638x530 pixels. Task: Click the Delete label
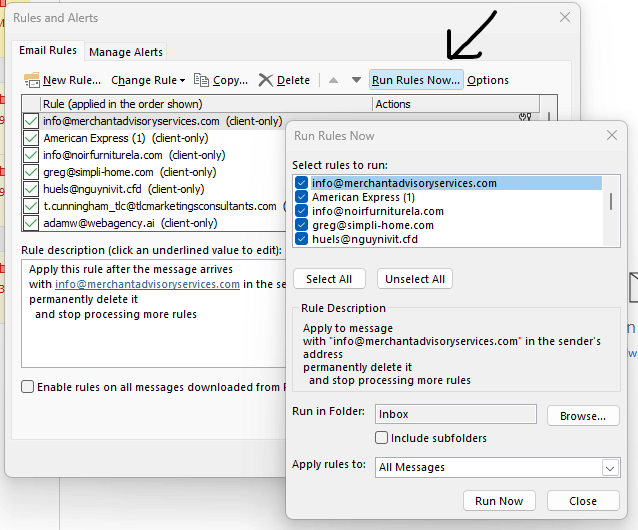point(293,80)
